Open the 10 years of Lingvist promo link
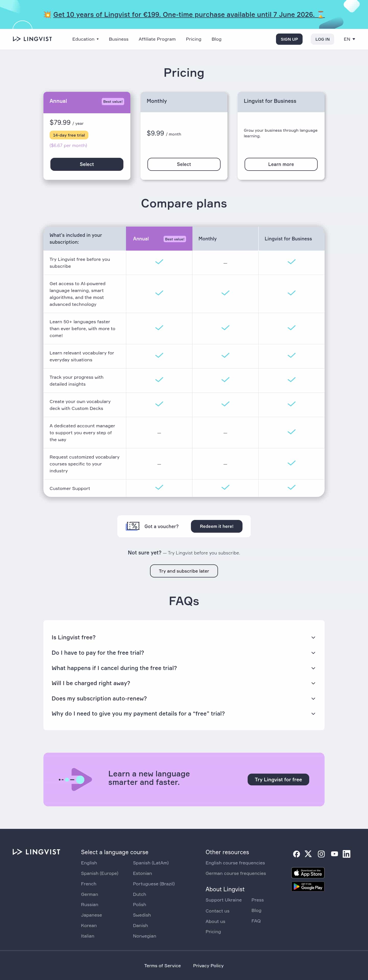The height and width of the screenshot is (980, 368). tap(184, 15)
